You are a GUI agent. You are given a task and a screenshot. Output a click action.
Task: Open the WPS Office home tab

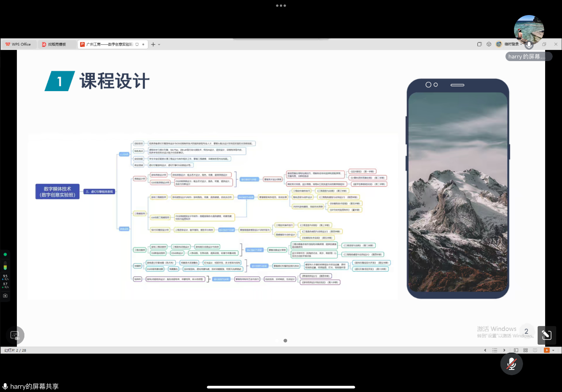[18, 44]
